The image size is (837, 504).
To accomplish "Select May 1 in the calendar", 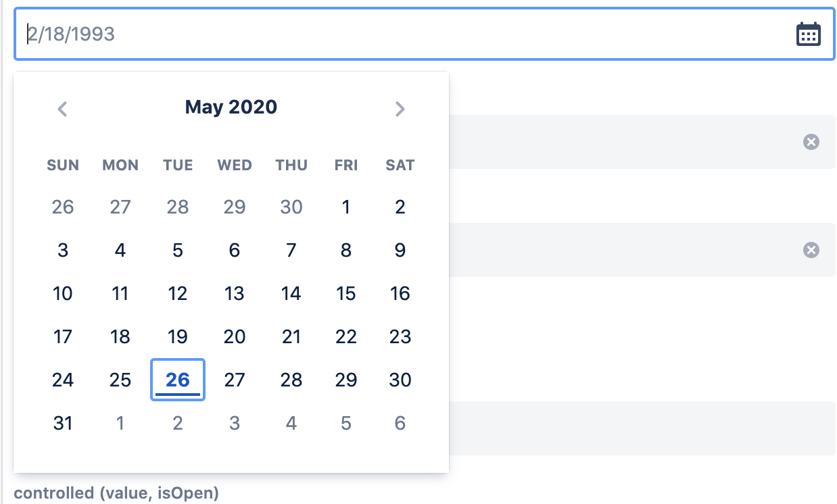I will [x=345, y=207].
